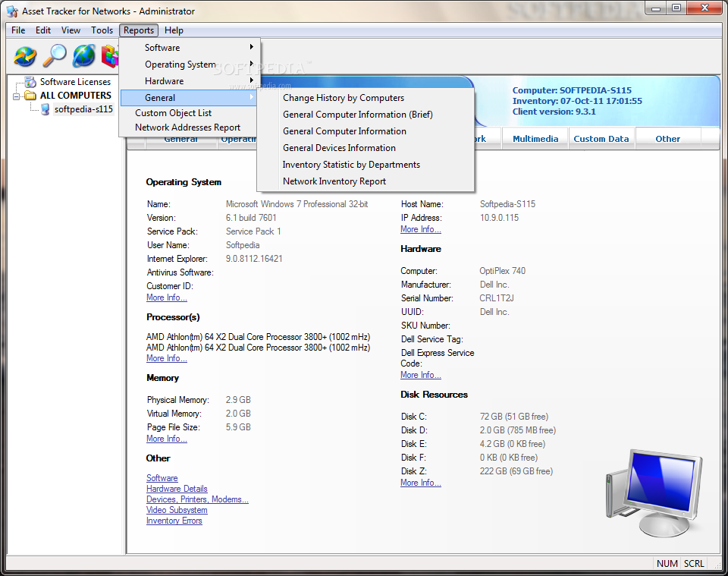
Task: Click the SCRL status bar indicator
Action: (694, 563)
